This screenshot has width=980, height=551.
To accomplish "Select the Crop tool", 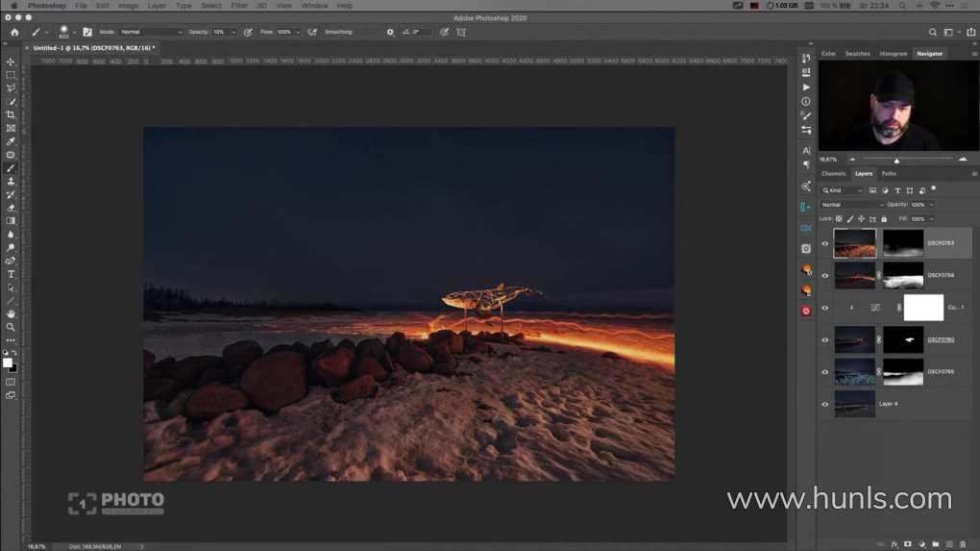I will [x=11, y=114].
